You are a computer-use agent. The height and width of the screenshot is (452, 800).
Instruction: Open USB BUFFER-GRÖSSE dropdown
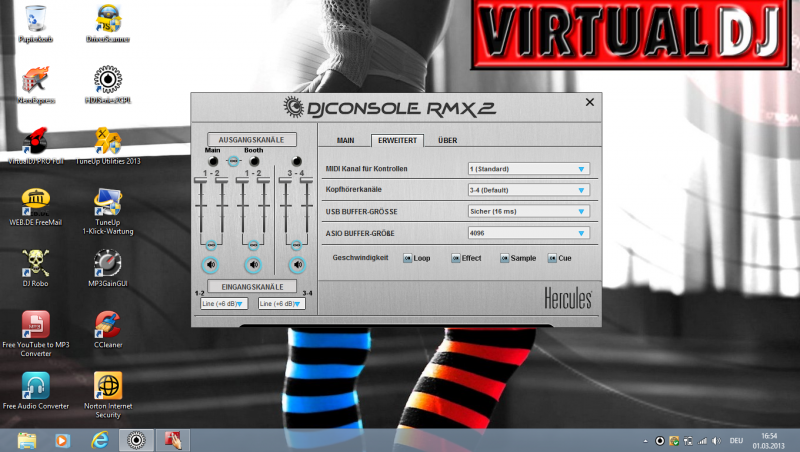click(x=529, y=211)
